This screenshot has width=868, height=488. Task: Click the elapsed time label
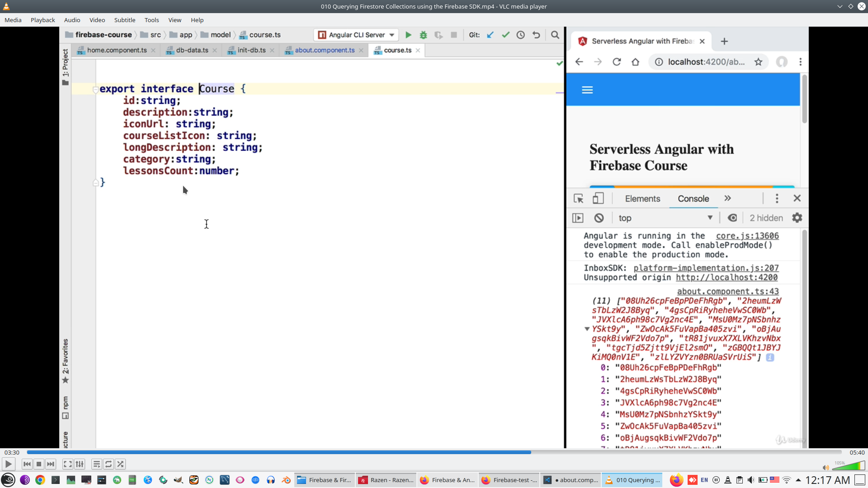click(12, 452)
